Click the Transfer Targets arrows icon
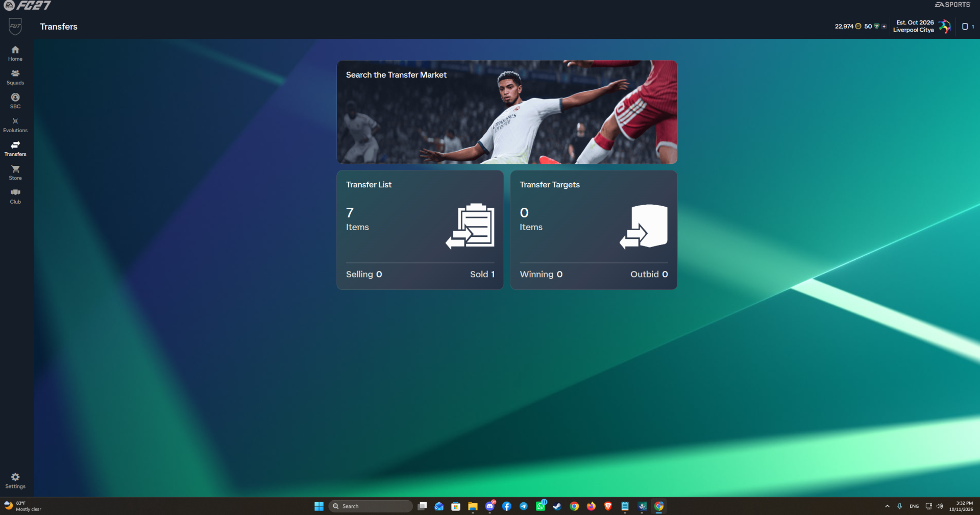980x515 pixels. click(x=644, y=227)
